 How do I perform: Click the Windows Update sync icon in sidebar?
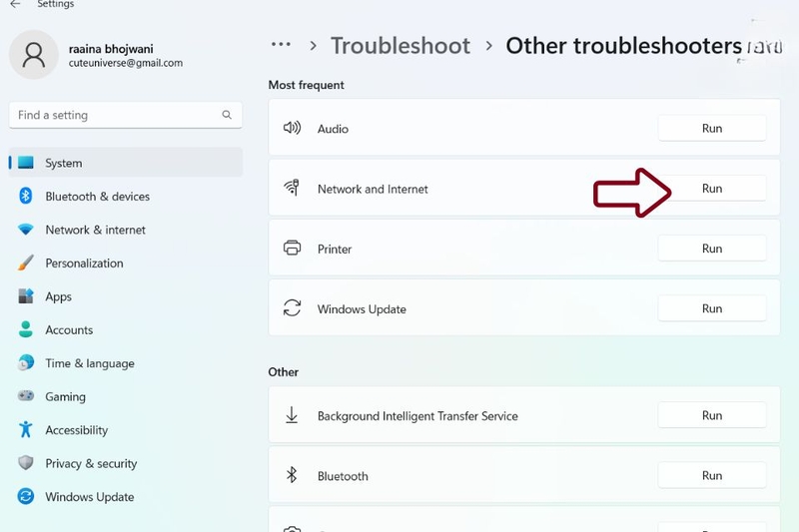point(26,496)
